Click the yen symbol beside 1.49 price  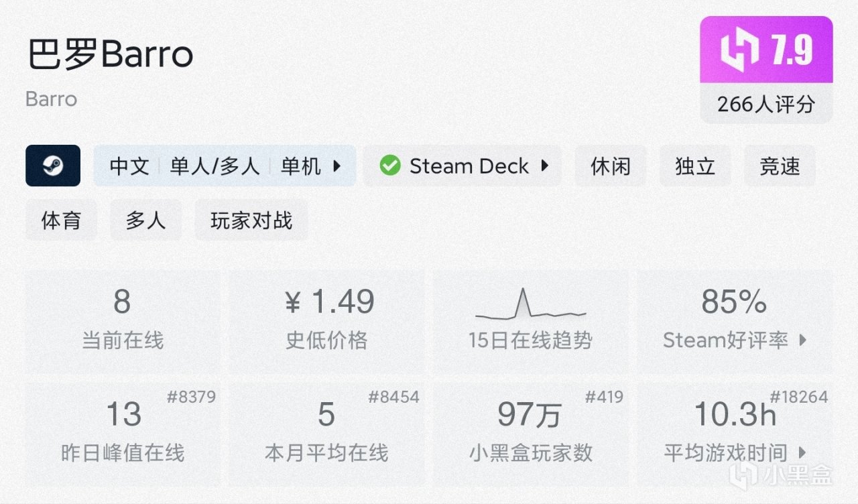pyautogui.click(x=293, y=303)
